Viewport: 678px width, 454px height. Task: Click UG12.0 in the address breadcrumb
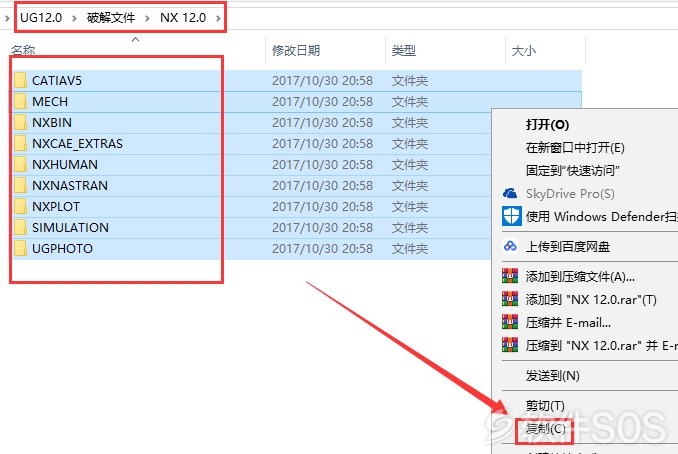(x=41, y=18)
